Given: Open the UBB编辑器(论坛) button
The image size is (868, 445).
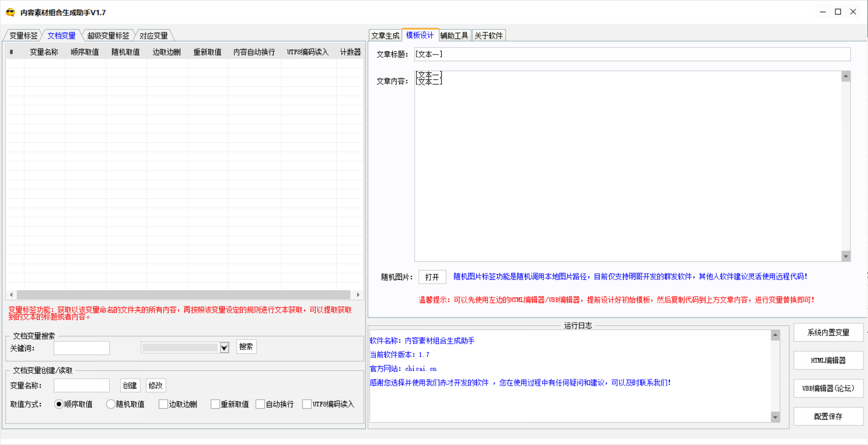Looking at the screenshot, I should click(828, 389).
